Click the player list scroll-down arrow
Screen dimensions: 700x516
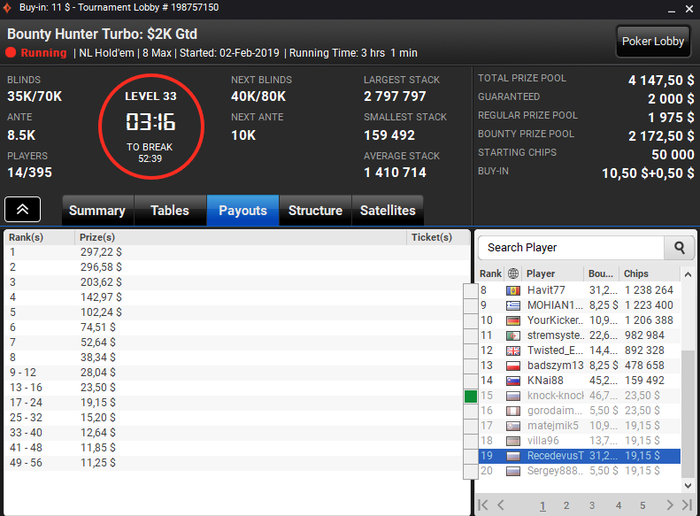pyautogui.click(x=688, y=485)
